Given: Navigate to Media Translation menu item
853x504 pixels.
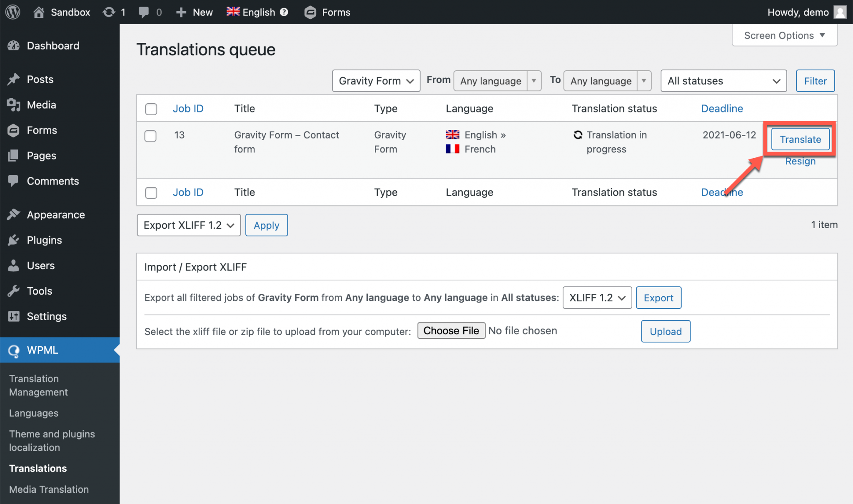Looking at the screenshot, I should [x=49, y=489].
